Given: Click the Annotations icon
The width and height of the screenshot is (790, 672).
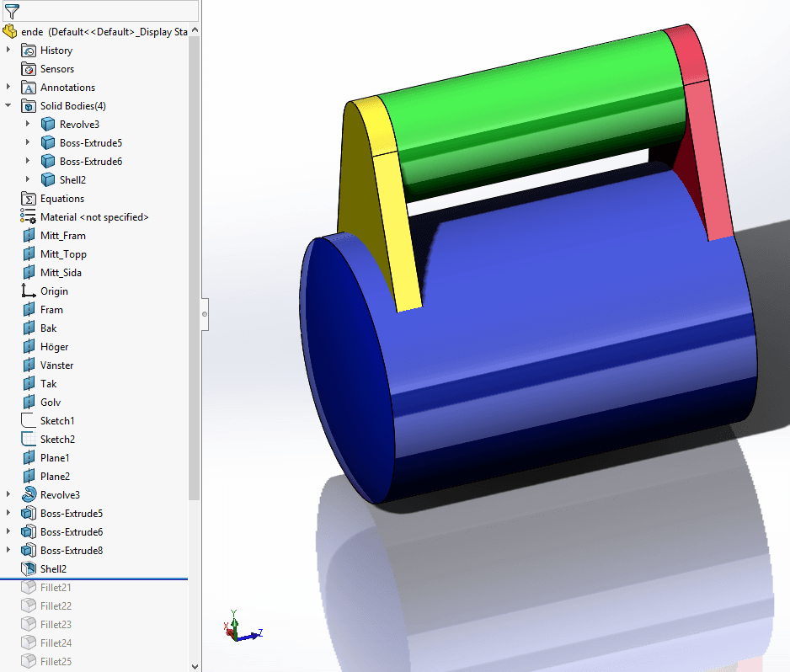Looking at the screenshot, I should pyautogui.click(x=29, y=88).
